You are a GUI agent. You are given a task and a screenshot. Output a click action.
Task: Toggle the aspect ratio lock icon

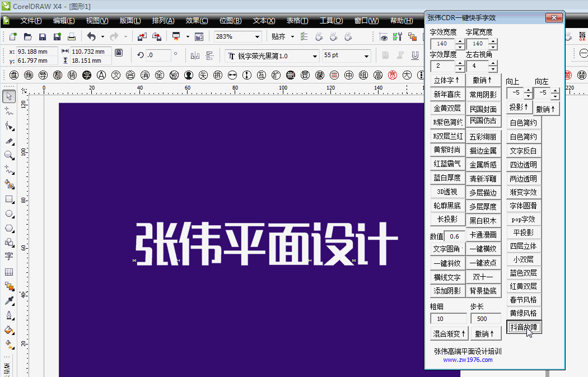pyautogui.click(x=119, y=54)
